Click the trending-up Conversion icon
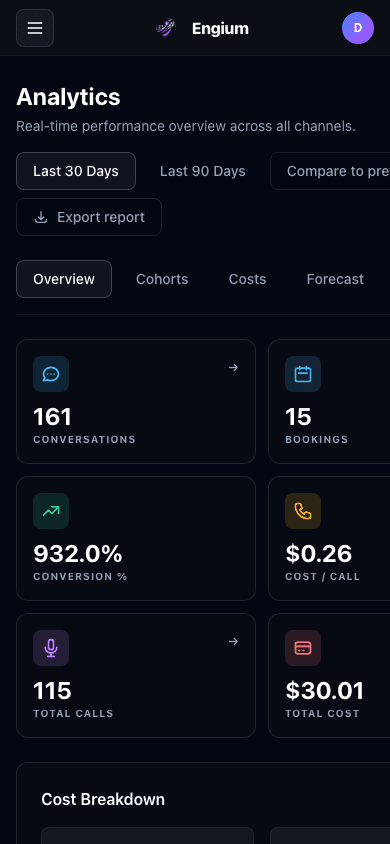Screen dimensions: 390x844 [51, 511]
